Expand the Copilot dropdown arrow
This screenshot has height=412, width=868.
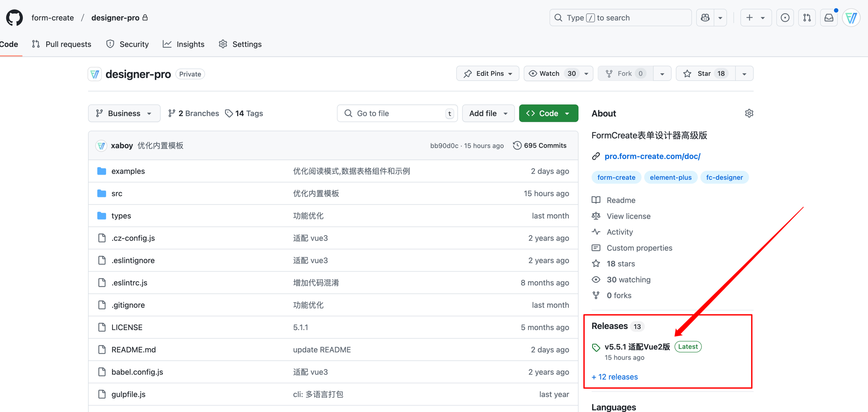720,18
